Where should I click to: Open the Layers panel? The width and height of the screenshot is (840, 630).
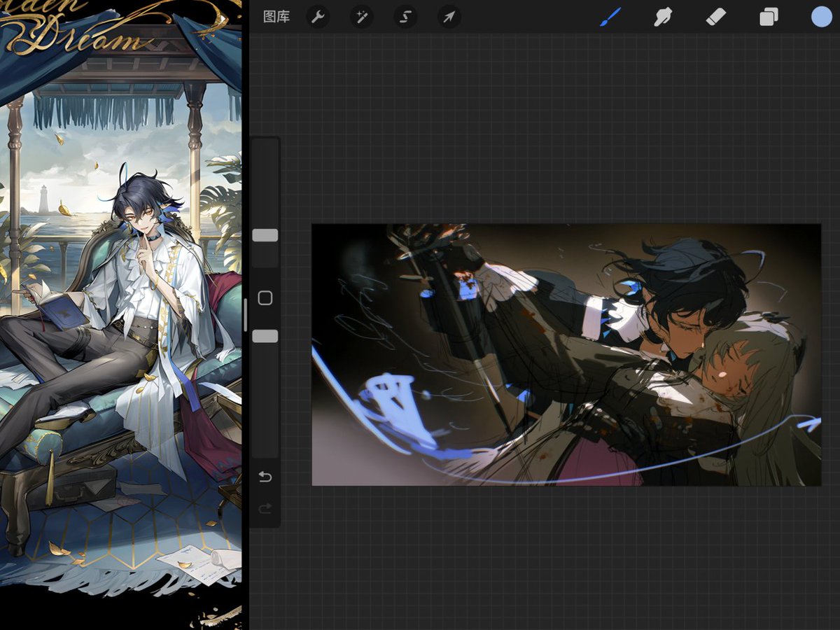tap(769, 17)
